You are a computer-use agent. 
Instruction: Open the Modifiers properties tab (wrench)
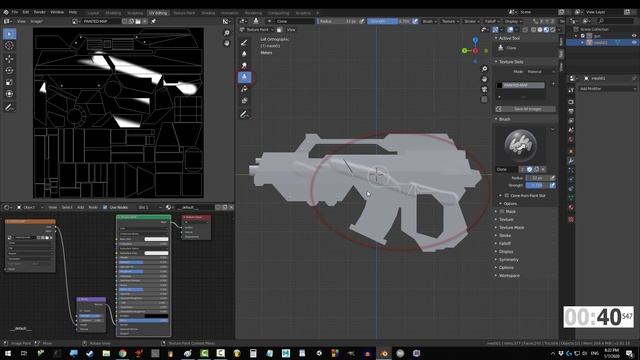coord(571,161)
